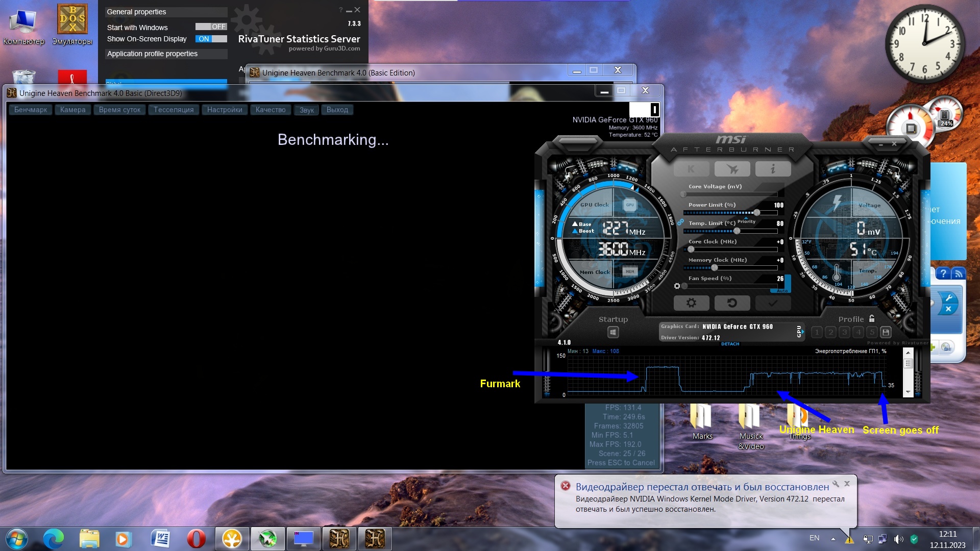This screenshot has height=551, width=980.
Task: Toggle Apply at Windows Startup button
Action: [x=613, y=332]
